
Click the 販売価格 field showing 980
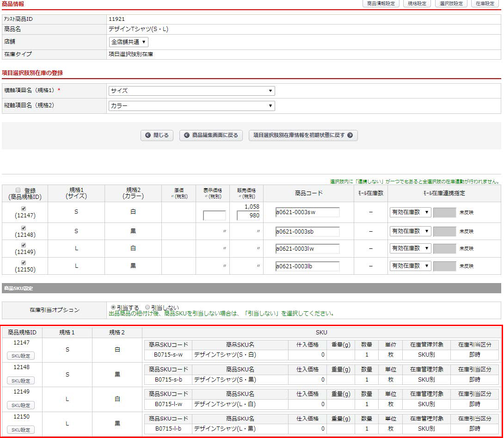(248, 215)
